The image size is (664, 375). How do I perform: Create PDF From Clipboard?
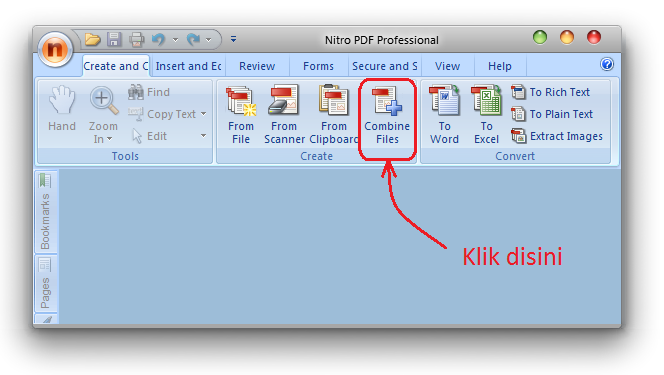click(334, 115)
